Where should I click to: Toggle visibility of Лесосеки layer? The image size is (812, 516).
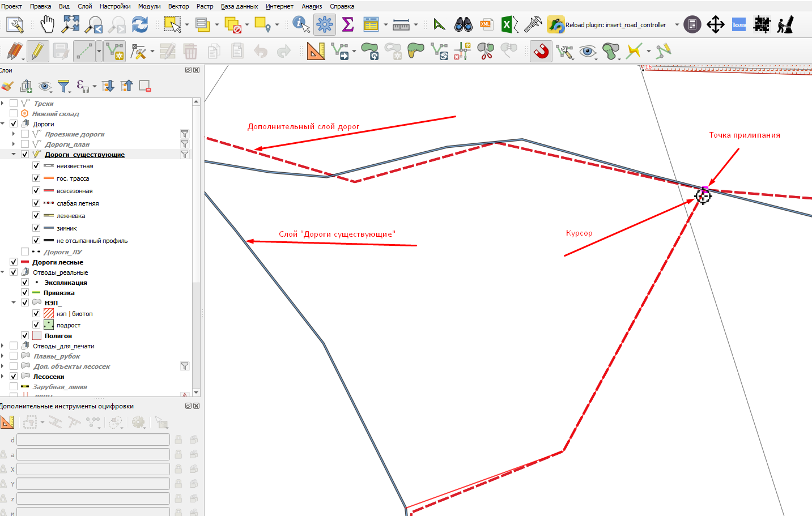14,377
